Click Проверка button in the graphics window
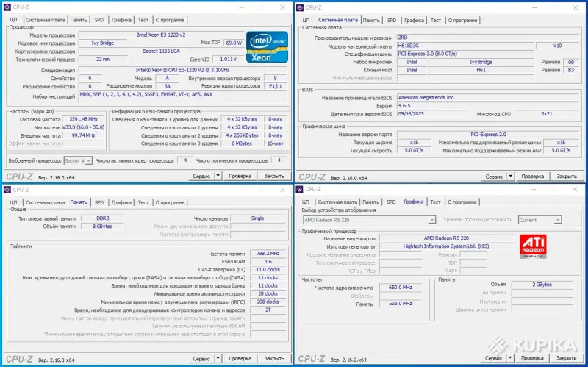 tap(532, 358)
